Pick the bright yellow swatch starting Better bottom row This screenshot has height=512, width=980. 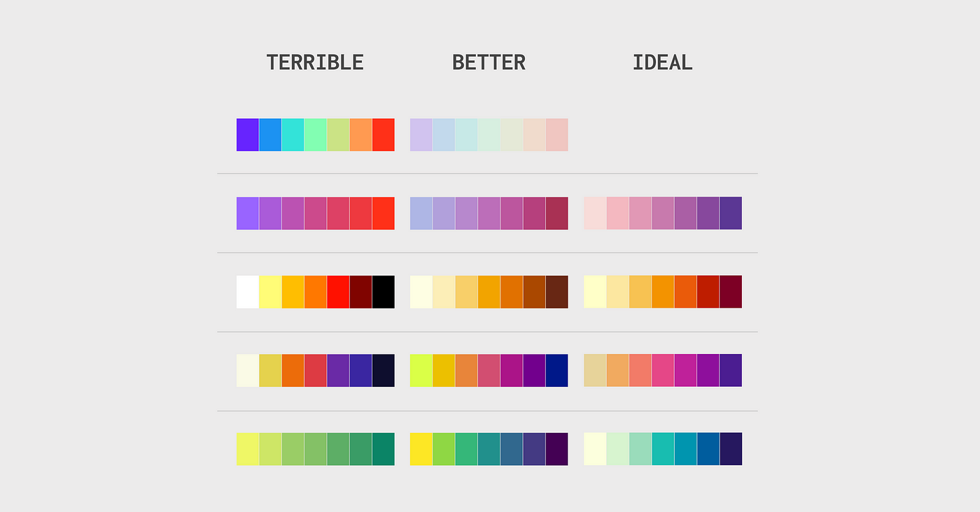(x=421, y=449)
